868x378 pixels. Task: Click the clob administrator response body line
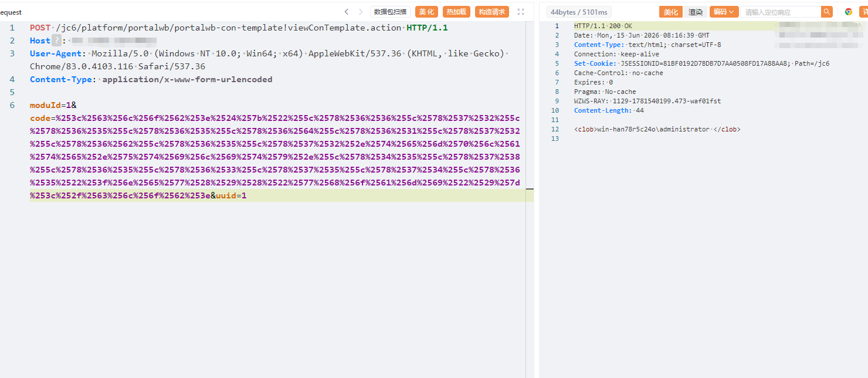tap(657, 129)
